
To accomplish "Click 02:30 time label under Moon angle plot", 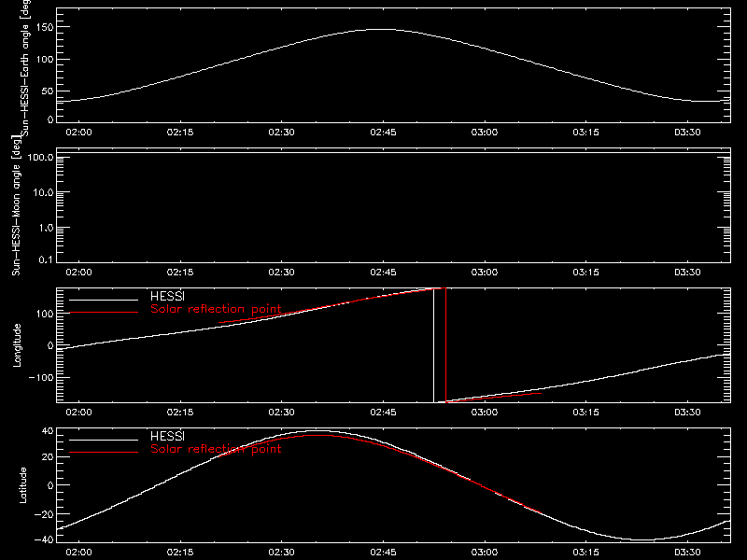I will [x=282, y=272].
